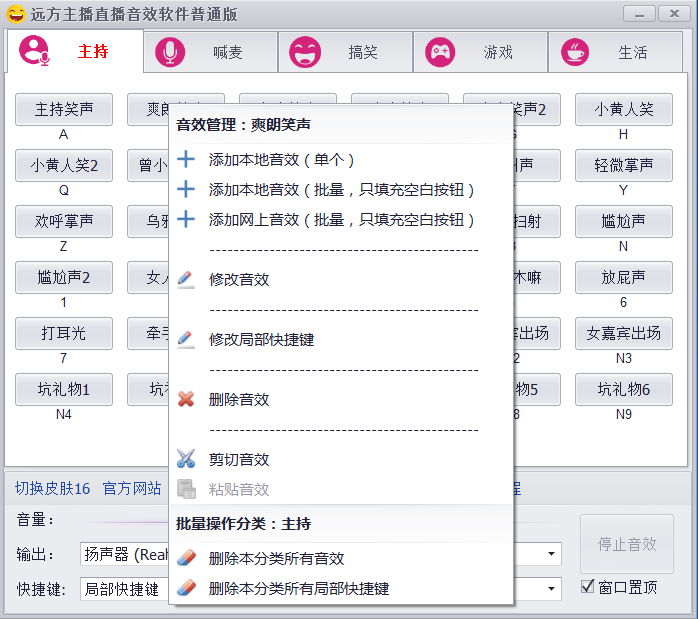This screenshot has width=698, height=619.
Task: Open the 快捷键 局部快捷键 dropdown
Action: coord(551,589)
